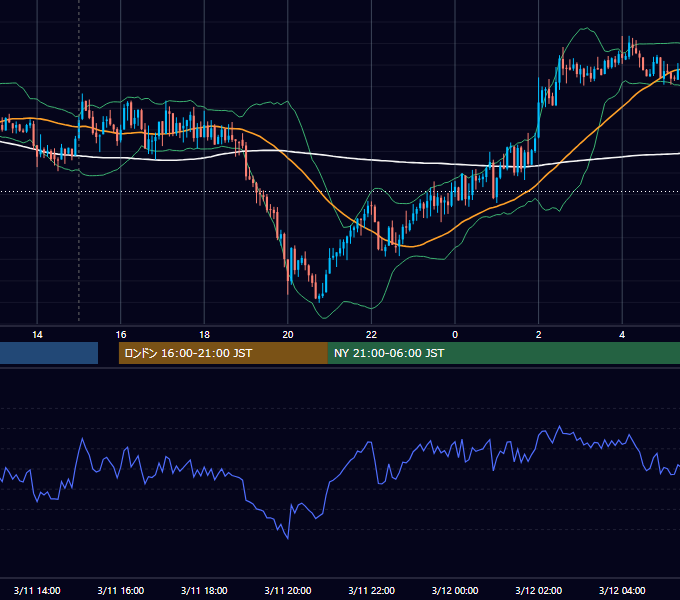Click the 14 hour label on the price chart axis
This screenshot has height=600, width=680.
coord(37,335)
